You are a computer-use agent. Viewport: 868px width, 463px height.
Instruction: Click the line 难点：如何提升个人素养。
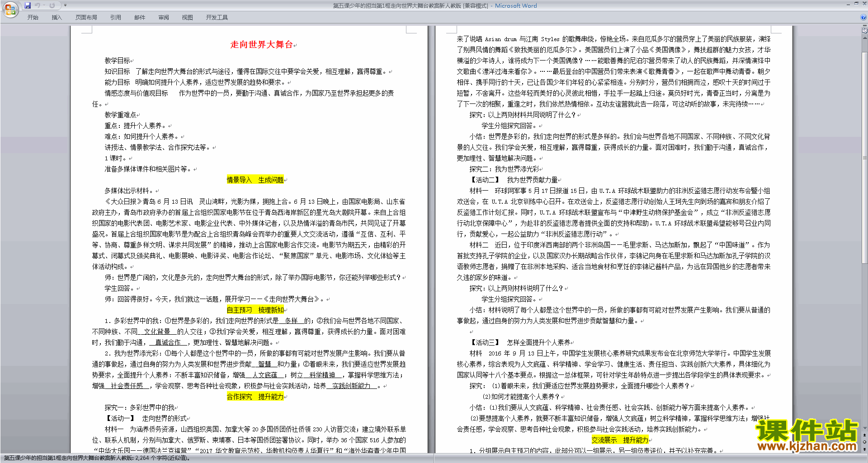(x=142, y=136)
